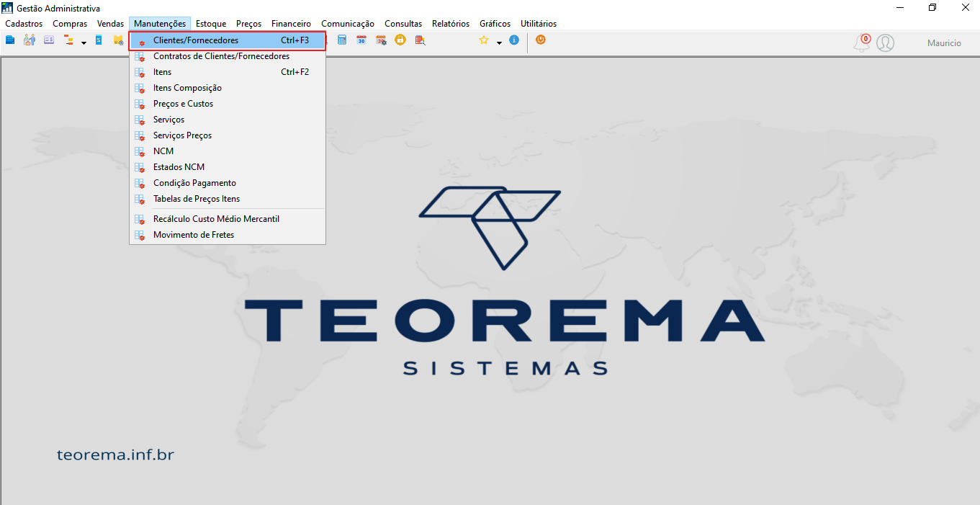The image size is (980, 505).
Task: Select Serviços Preços menu entry
Action: tap(228, 135)
